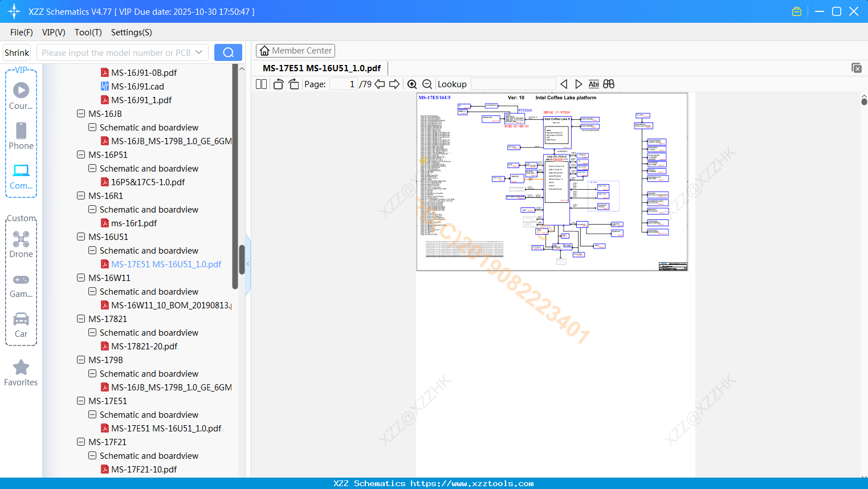This screenshot has width=868, height=489.
Task: Open the File(F) menu
Action: click(x=22, y=32)
